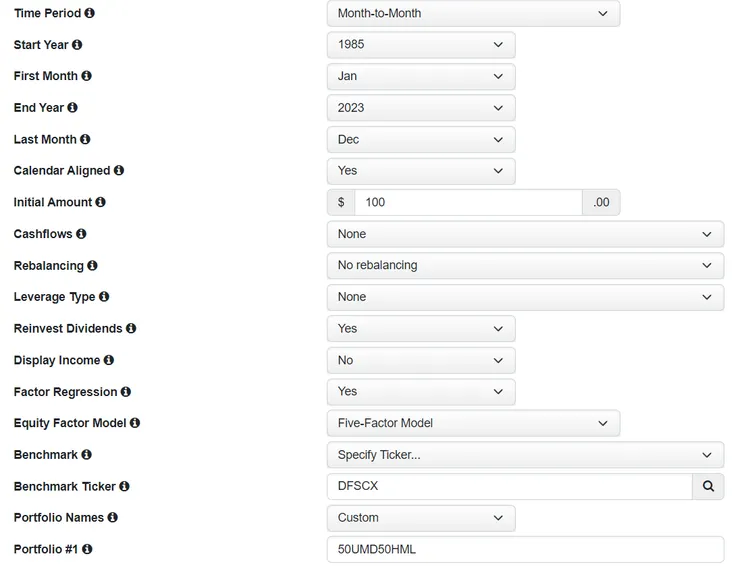Open the Reinvest Dividends Yes/No selector
740x566 pixels.
point(421,328)
